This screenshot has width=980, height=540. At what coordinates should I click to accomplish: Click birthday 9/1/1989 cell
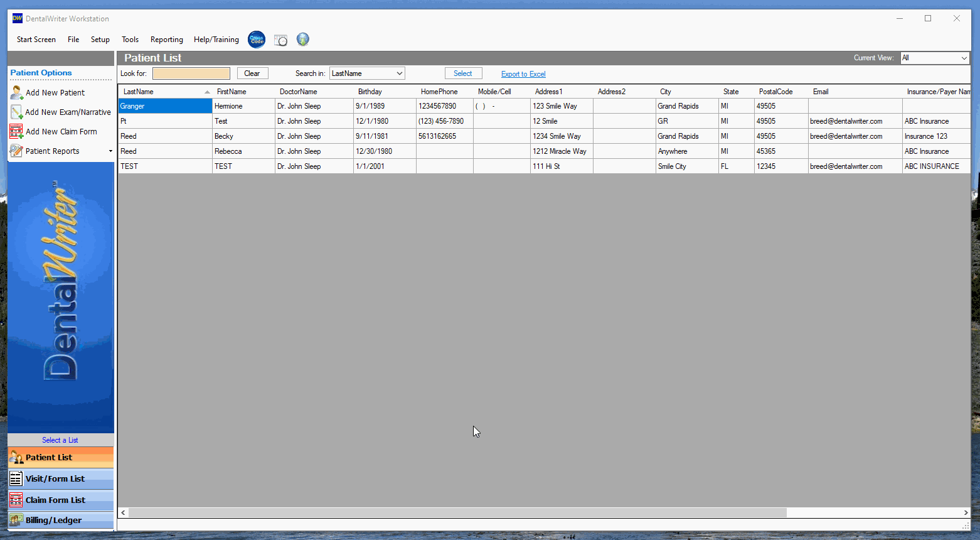pos(385,106)
